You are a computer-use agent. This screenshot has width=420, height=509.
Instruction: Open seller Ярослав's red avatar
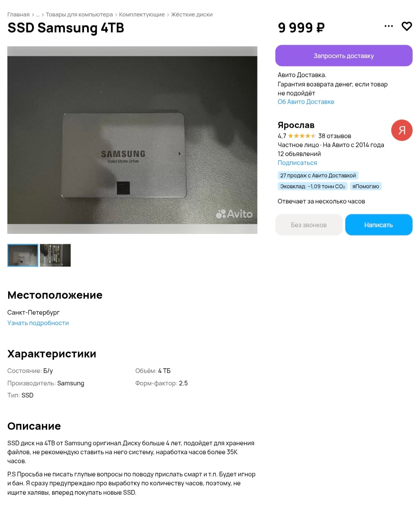point(402,130)
